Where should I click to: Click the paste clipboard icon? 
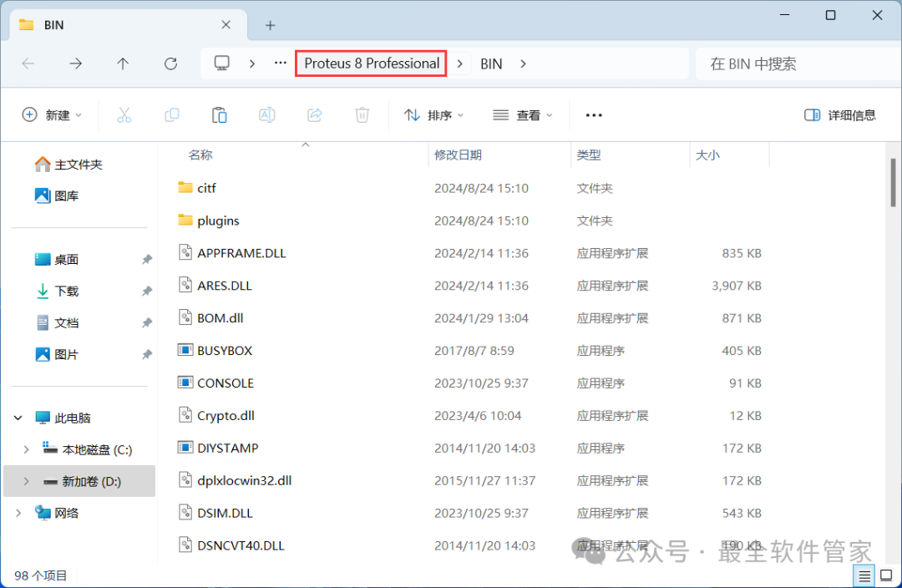coord(220,115)
